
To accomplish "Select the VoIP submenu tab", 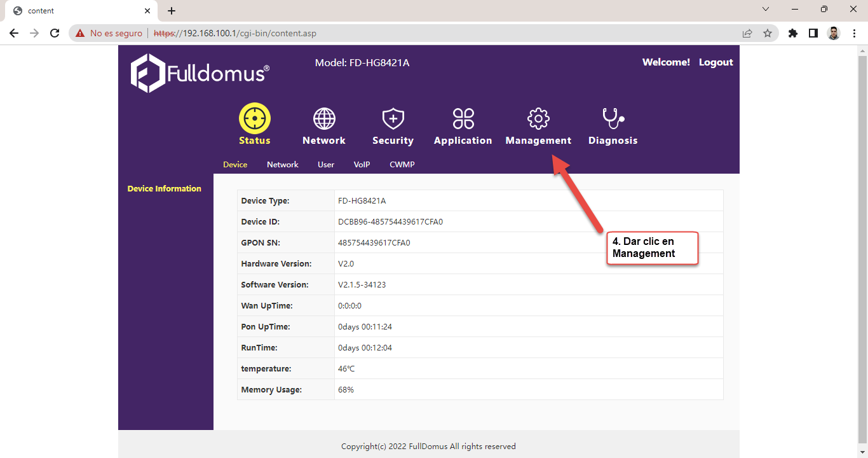I will coord(362,164).
